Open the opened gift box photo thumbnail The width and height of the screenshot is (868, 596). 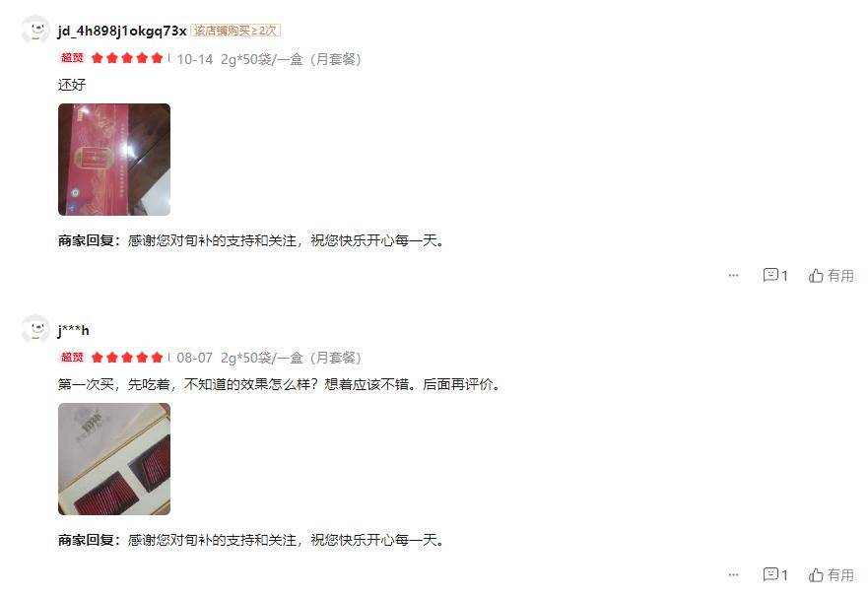(114, 459)
